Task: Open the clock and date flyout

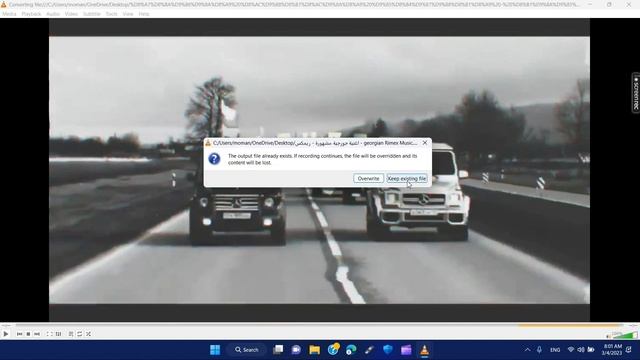Action: point(611,350)
